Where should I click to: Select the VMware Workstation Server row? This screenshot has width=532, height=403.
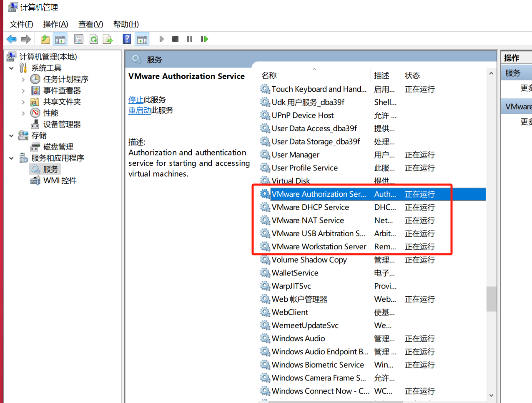coord(372,247)
